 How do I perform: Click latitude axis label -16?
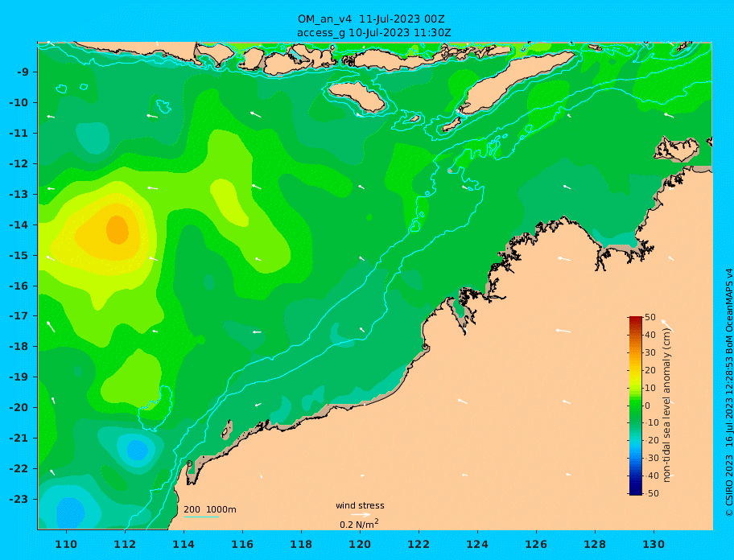(20, 286)
